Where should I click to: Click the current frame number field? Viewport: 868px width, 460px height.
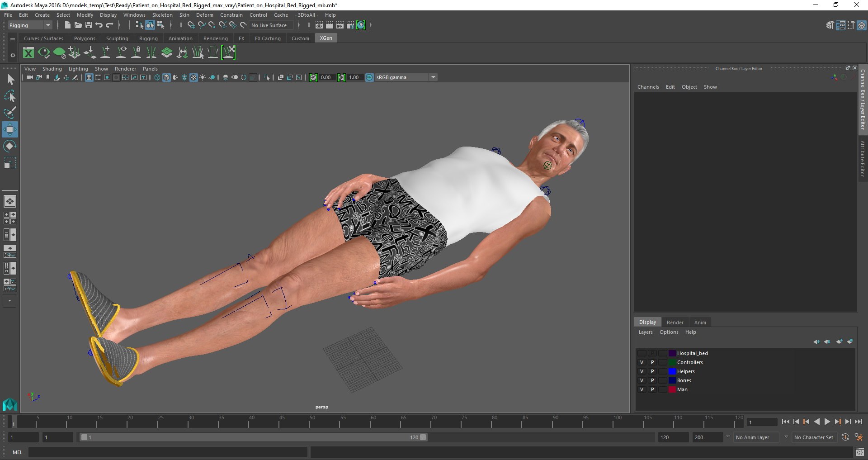(762, 422)
